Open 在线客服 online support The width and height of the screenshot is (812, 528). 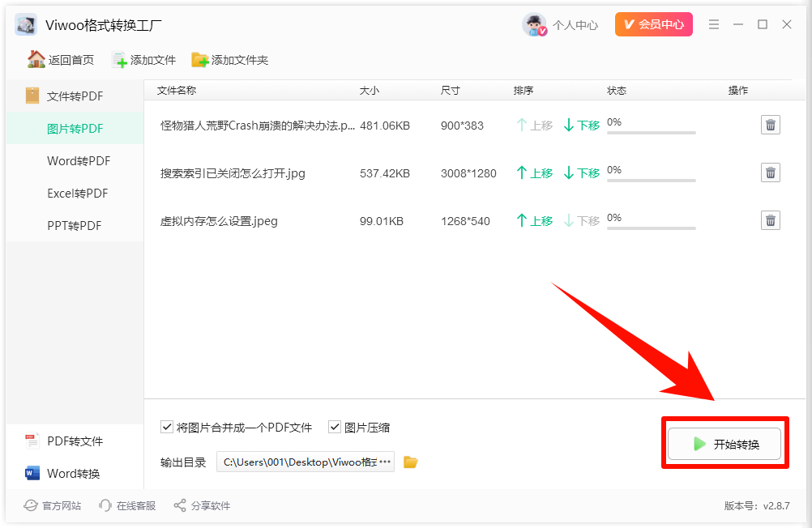click(127, 506)
